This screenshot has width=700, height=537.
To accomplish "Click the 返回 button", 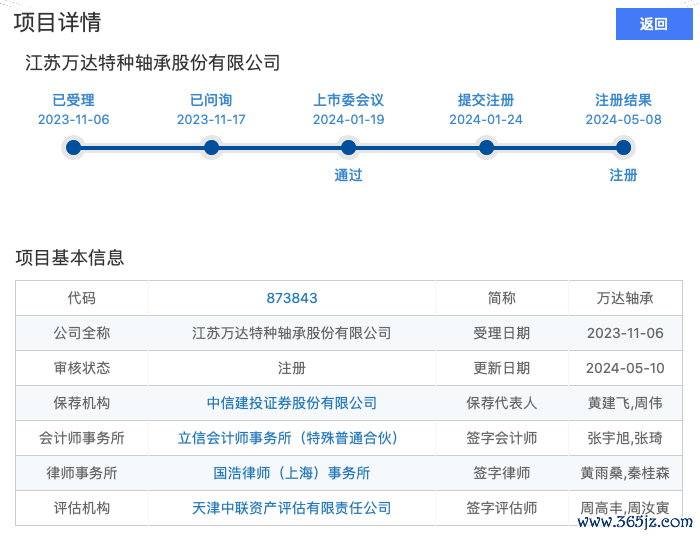I will (x=654, y=24).
